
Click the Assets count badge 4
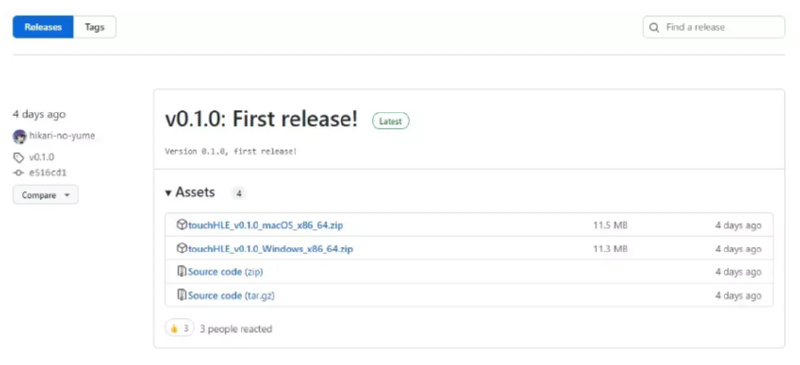point(238,193)
